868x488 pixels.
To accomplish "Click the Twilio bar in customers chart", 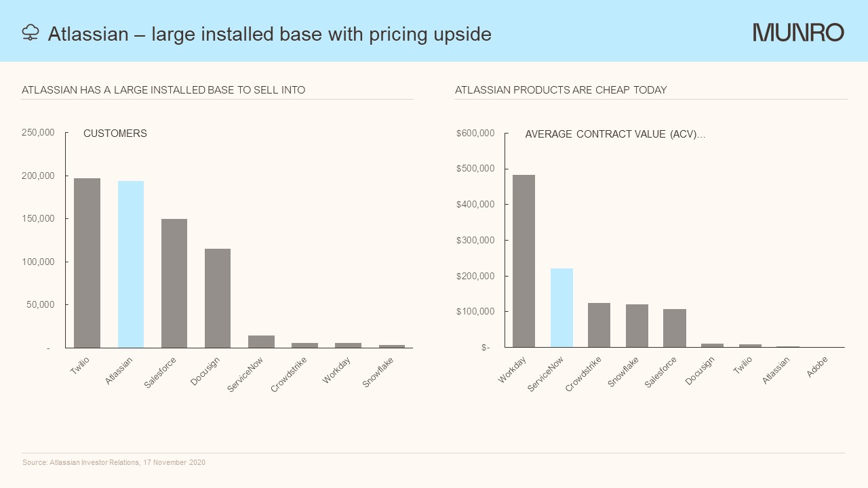I will tap(87, 263).
